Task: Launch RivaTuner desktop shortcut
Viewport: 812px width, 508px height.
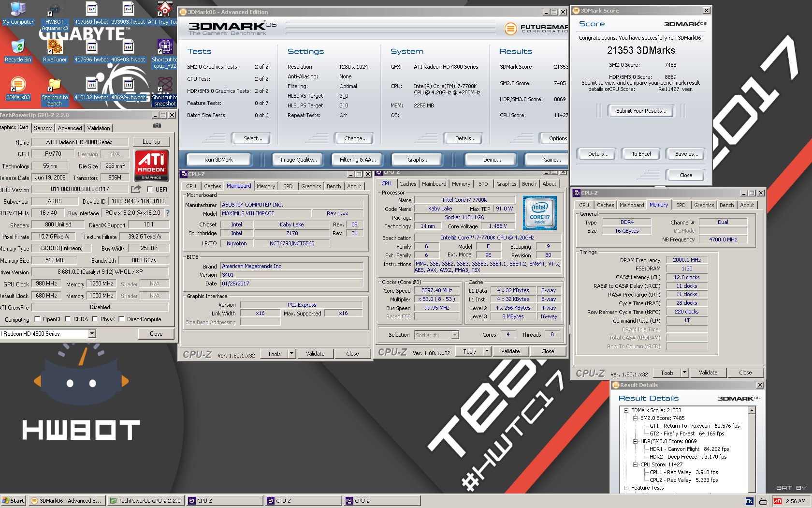Action: click(x=55, y=51)
